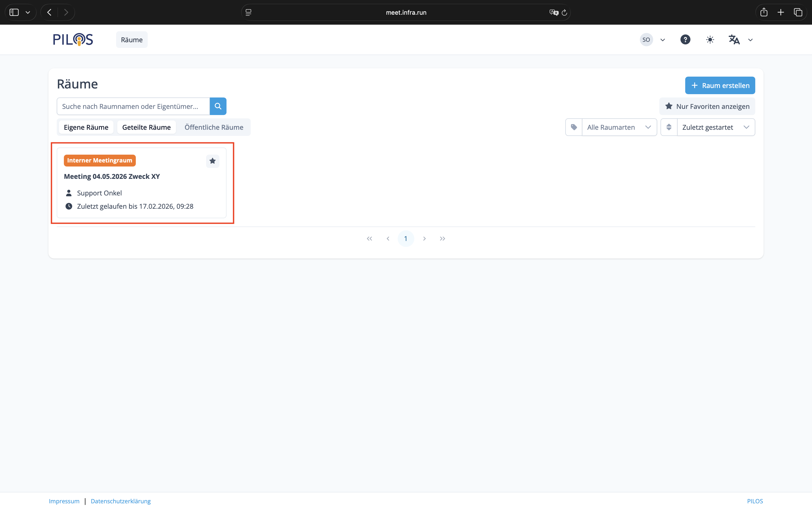Open the Datenschutzerklärung link
812x509 pixels.
tap(121, 501)
